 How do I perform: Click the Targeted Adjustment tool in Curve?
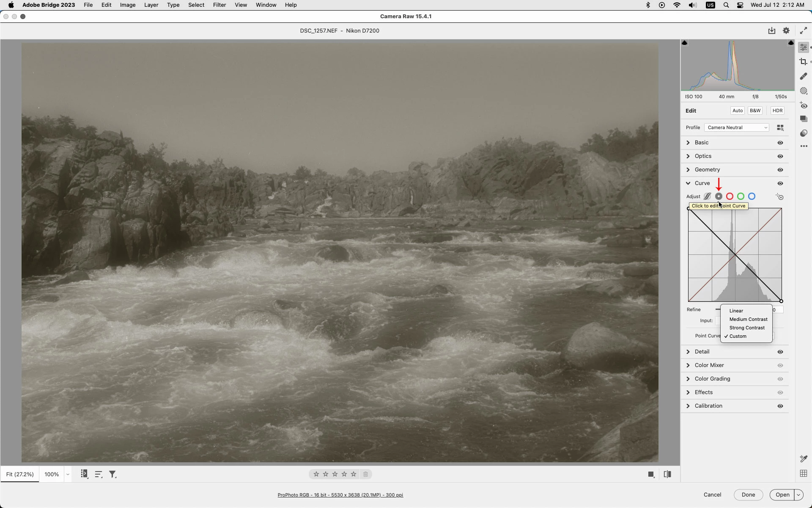tap(779, 197)
